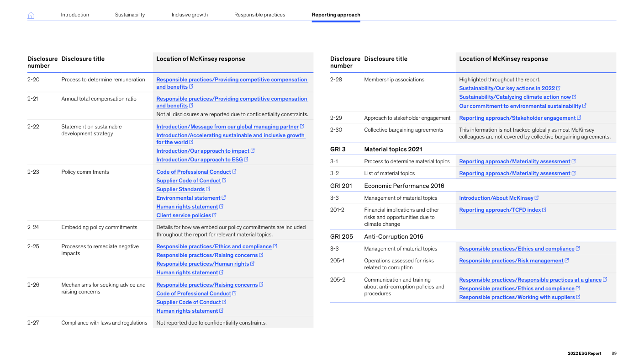Follow the Responsible practices/Human rights link
This screenshot has height=363, width=644.
click(x=202, y=264)
